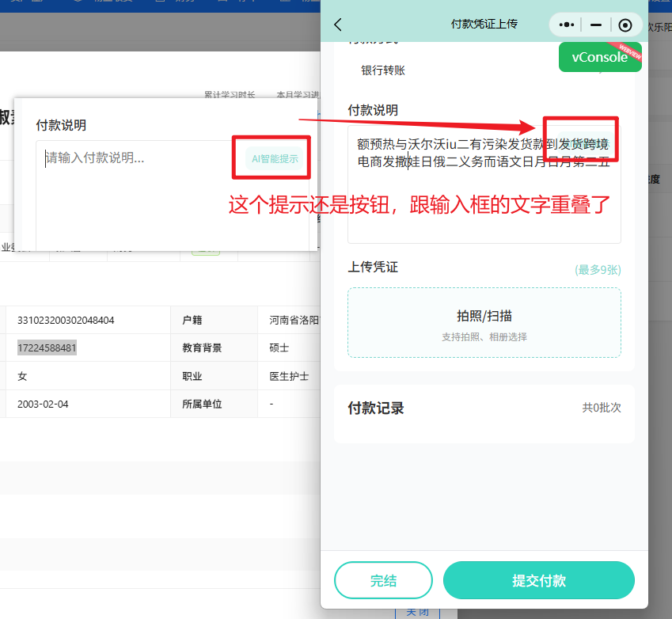Click the 关闭 button at bottom
This screenshot has height=619, width=672.
click(x=417, y=612)
